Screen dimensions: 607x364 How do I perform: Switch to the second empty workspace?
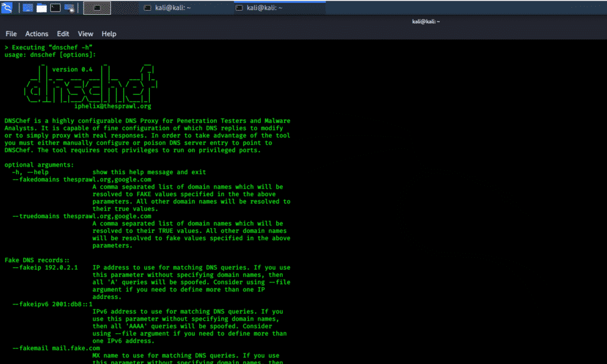(x=124, y=8)
